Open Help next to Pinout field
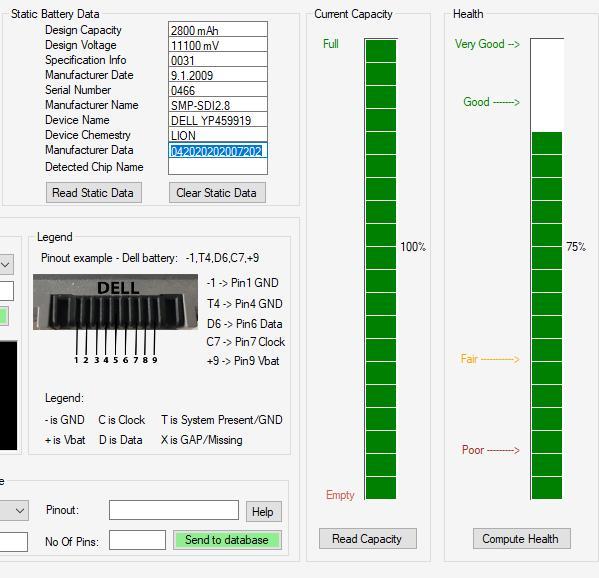Viewport: 599px width, 578px height. (x=264, y=512)
